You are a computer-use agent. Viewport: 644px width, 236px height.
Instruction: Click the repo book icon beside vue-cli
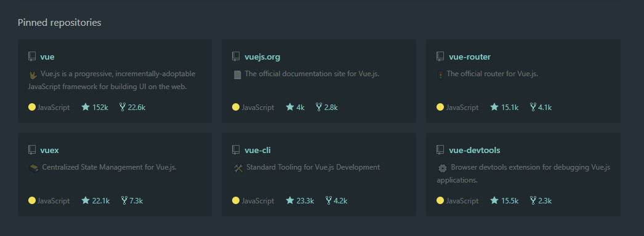click(x=236, y=150)
